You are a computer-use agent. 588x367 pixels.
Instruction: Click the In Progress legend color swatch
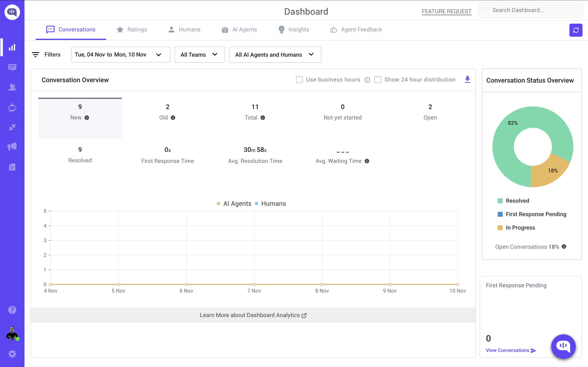coord(500,228)
